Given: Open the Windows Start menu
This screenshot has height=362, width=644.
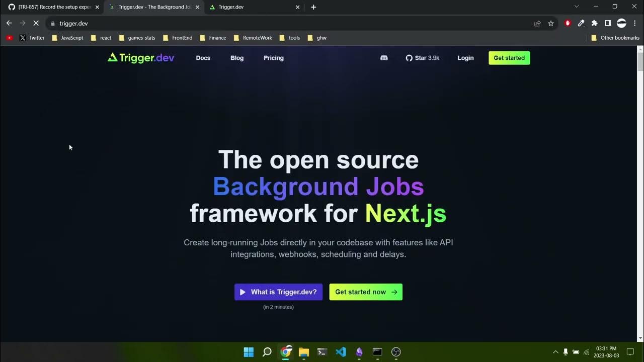Looking at the screenshot, I should [x=249, y=352].
